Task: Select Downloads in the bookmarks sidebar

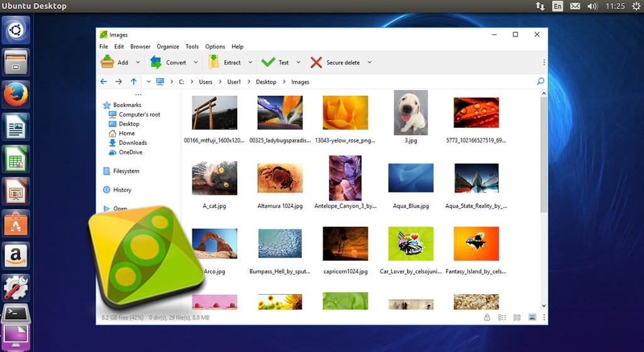Action: [133, 143]
